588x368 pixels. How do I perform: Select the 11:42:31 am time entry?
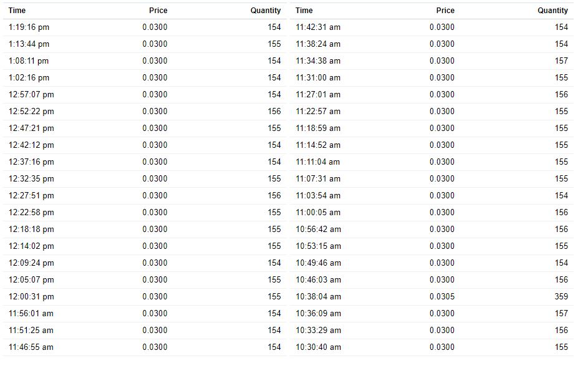[318, 27]
